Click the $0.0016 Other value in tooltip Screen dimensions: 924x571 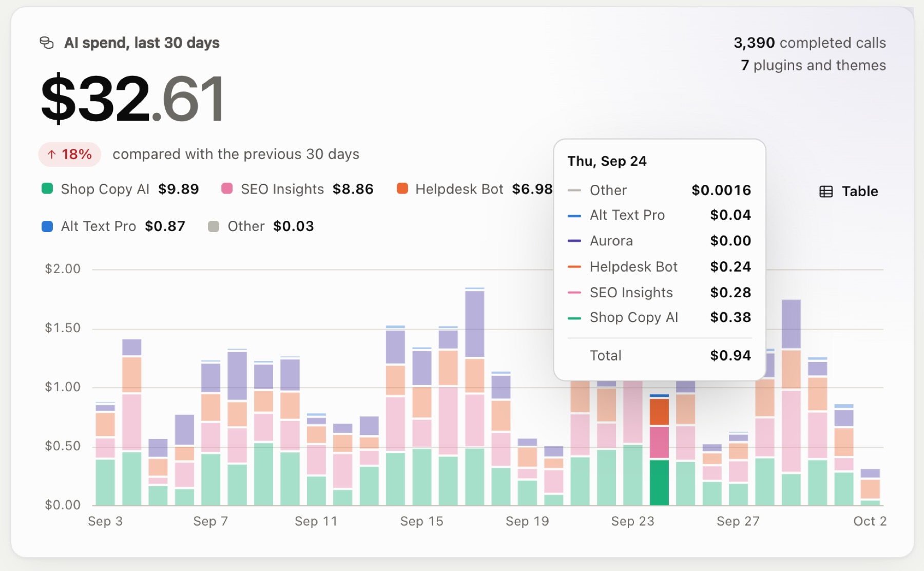tap(721, 190)
